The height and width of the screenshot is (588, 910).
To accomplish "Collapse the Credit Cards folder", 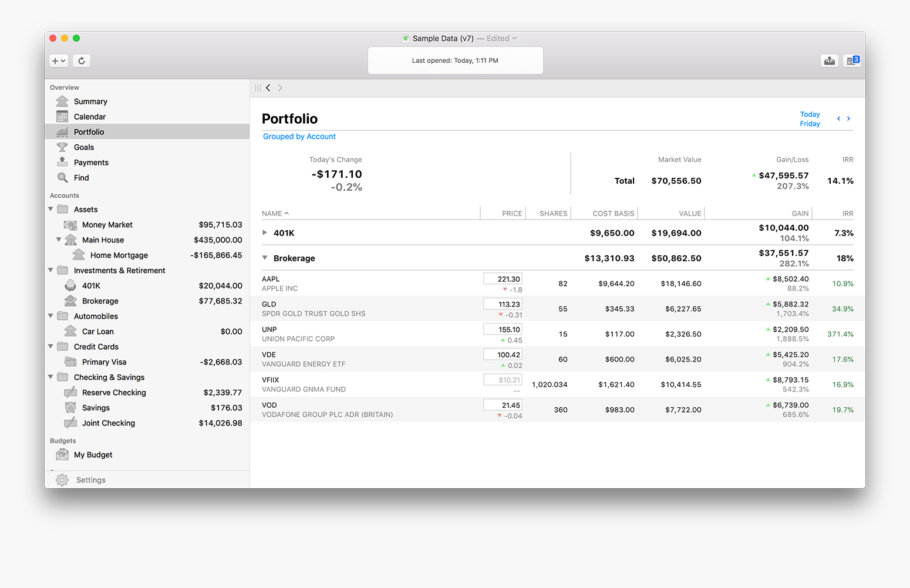I will pyautogui.click(x=50, y=347).
